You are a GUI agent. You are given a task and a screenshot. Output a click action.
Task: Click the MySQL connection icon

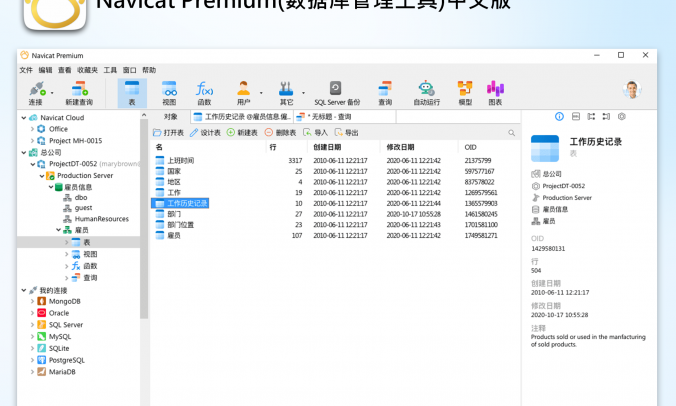pos(41,337)
